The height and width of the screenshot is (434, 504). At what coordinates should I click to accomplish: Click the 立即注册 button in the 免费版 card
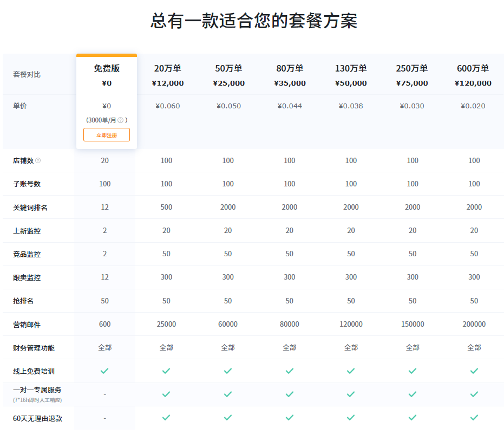click(107, 135)
